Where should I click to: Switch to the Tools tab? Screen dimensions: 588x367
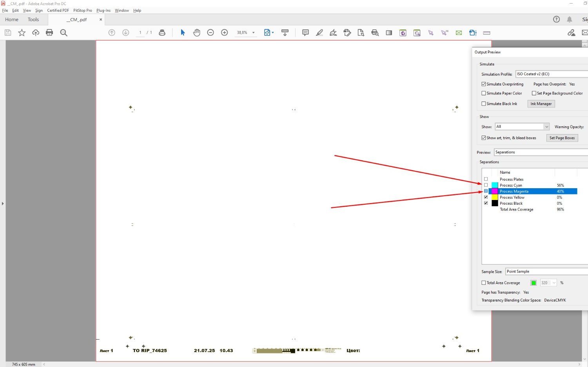33,19
